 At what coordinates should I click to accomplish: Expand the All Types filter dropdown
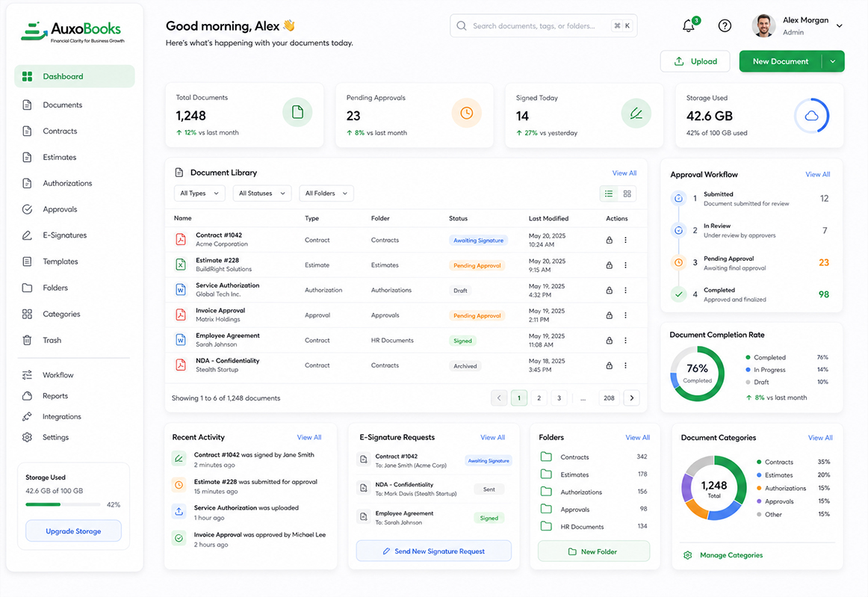[x=199, y=194]
